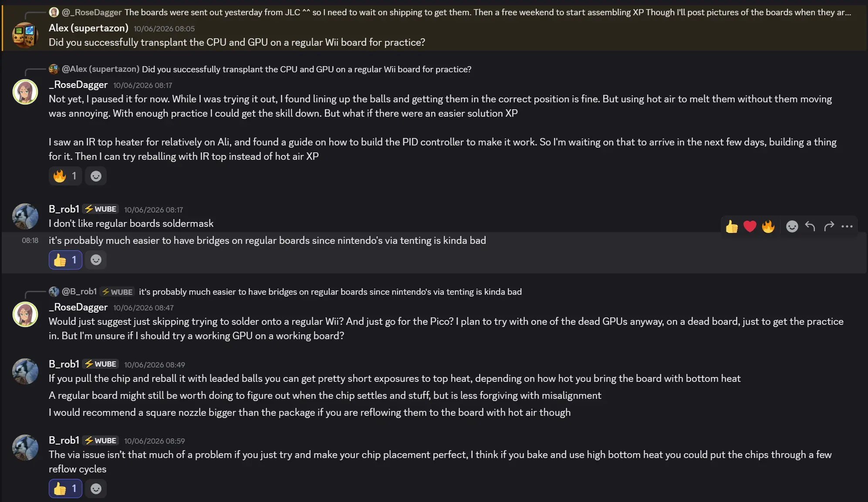Toggle thumbs up on reflow cycles message
The width and height of the screenshot is (868, 502).
click(x=65, y=489)
